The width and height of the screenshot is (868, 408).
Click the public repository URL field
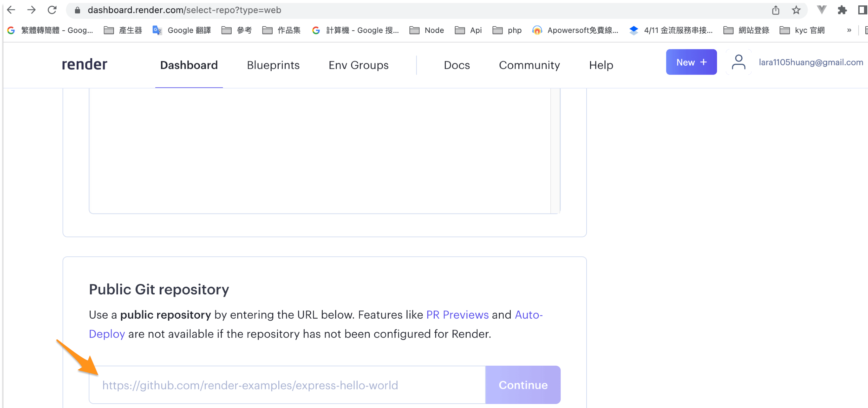(x=287, y=385)
